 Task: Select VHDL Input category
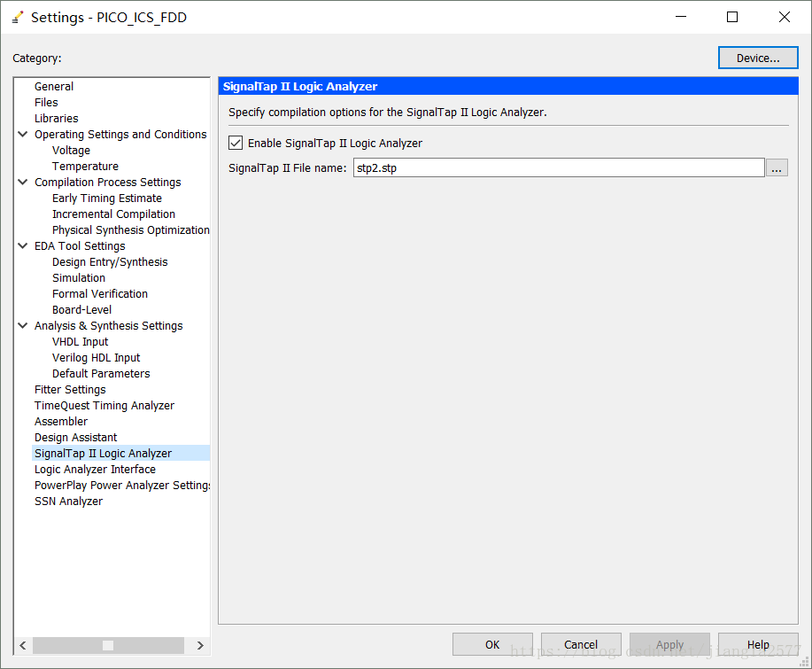coord(81,342)
